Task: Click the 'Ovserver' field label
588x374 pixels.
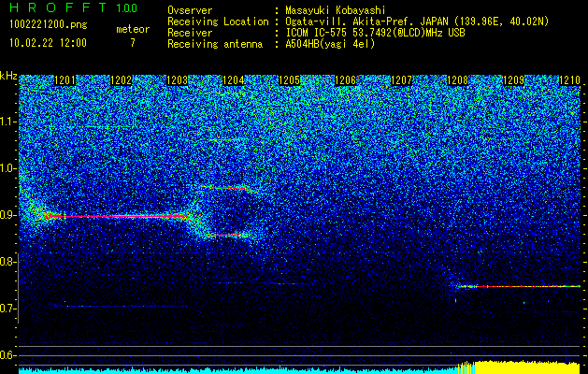Action: (190, 11)
